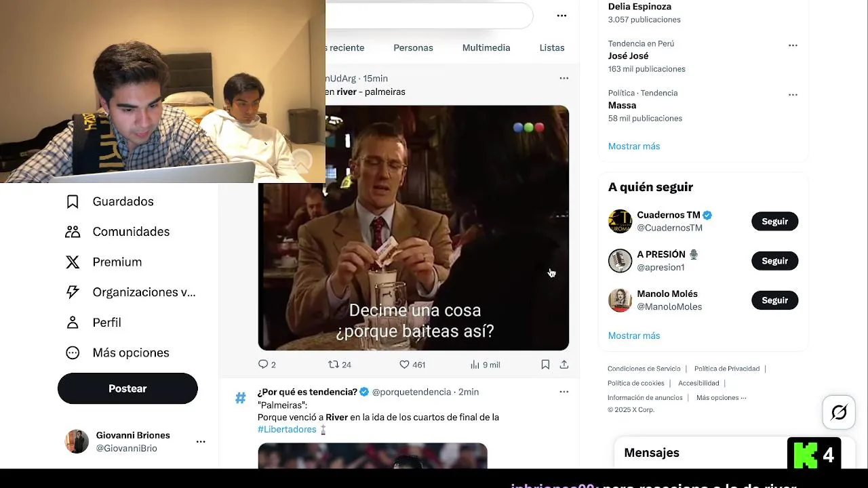The image size is (868, 488).
Task: Expand footer Más opciones menu
Action: pyautogui.click(x=721, y=398)
